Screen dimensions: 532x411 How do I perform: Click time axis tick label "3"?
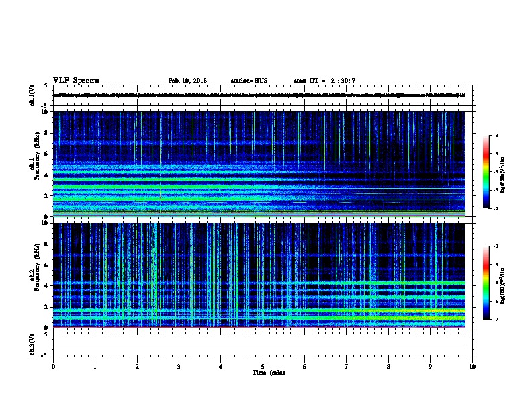click(179, 367)
